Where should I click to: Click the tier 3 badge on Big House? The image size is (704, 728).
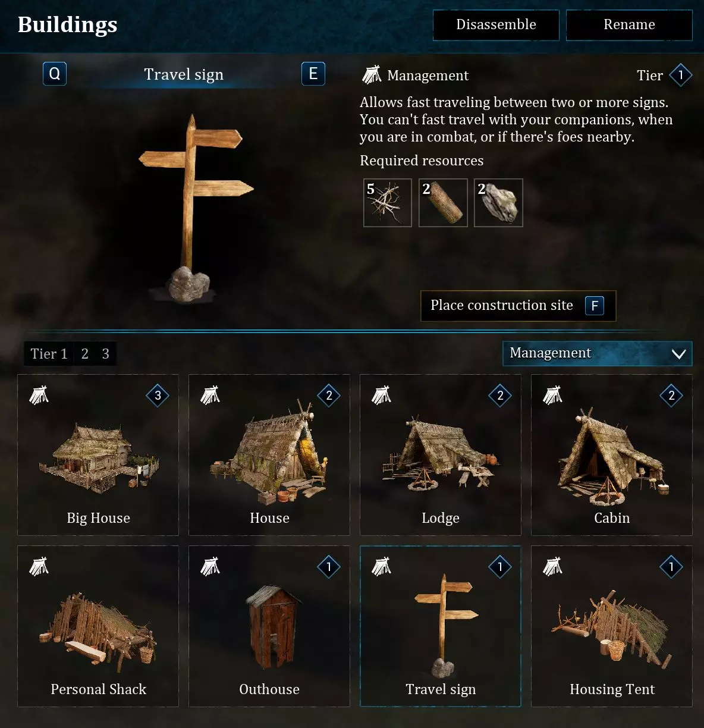pos(158,396)
